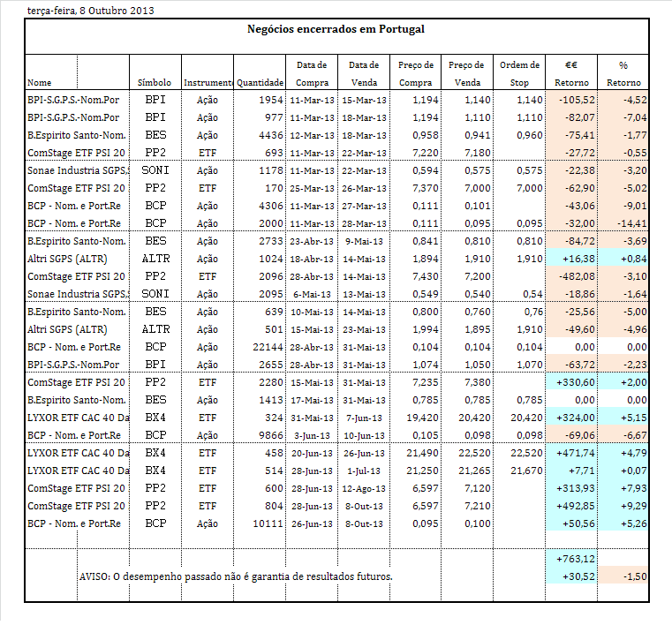Select the 'Quantidade' column header
This screenshot has height=625, width=672.
click(260, 82)
